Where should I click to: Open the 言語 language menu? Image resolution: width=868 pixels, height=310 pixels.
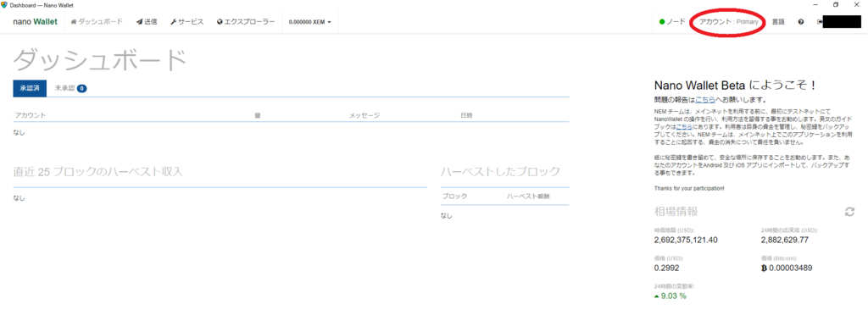(778, 22)
